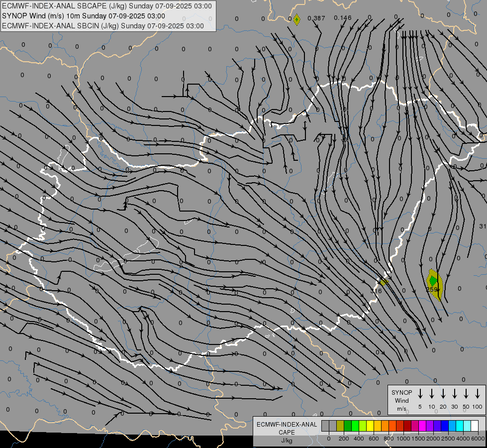The width and height of the screenshot is (487, 448).
Task: Click the 2500 tick label on CAPE scale
Action: click(448, 439)
